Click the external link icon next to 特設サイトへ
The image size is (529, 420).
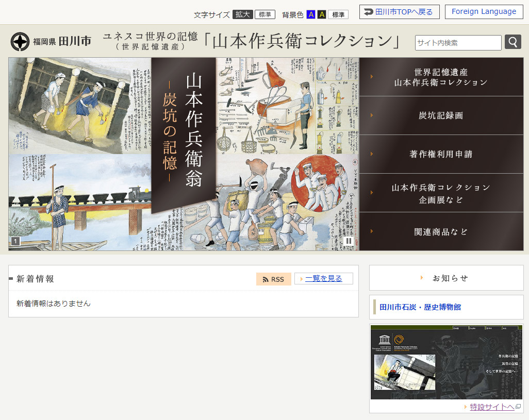(519, 407)
